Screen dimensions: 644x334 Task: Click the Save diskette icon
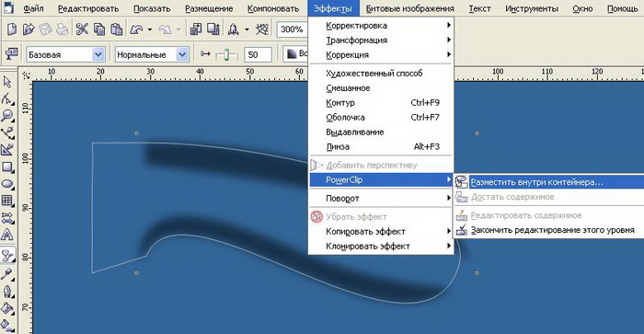pyautogui.click(x=45, y=29)
